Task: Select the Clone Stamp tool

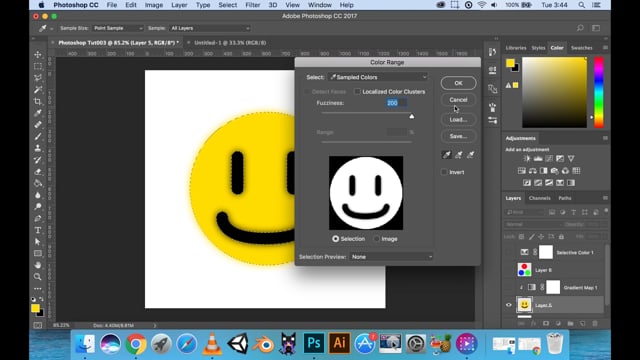Action: click(x=38, y=148)
